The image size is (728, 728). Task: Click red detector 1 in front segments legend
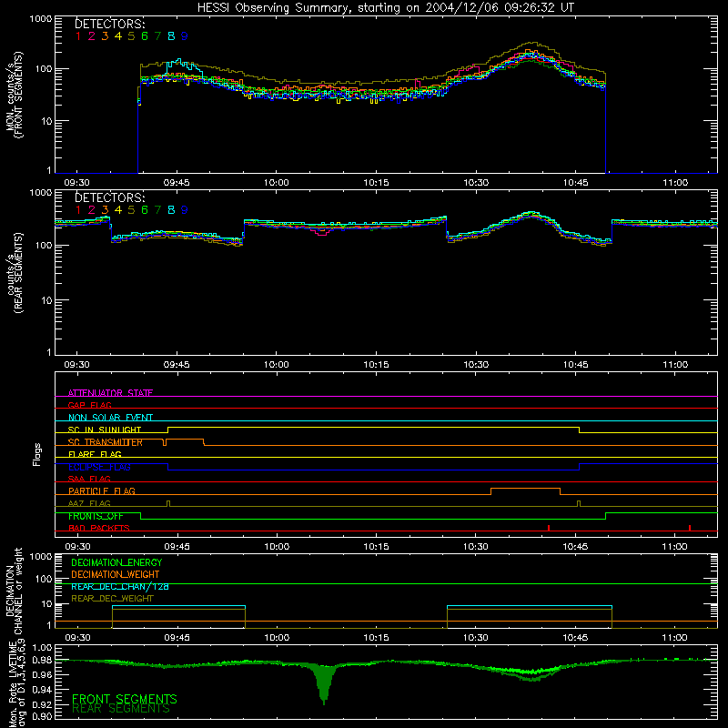(x=78, y=36)
